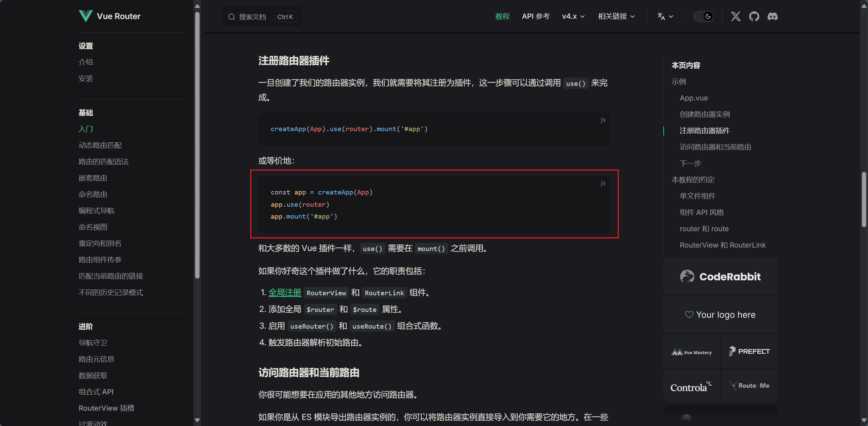Open the GitHub repository icon

coord(754,16)
